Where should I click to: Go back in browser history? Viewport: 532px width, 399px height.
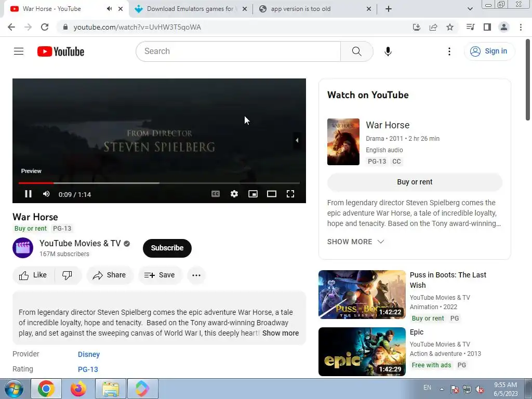coord(11,27)
